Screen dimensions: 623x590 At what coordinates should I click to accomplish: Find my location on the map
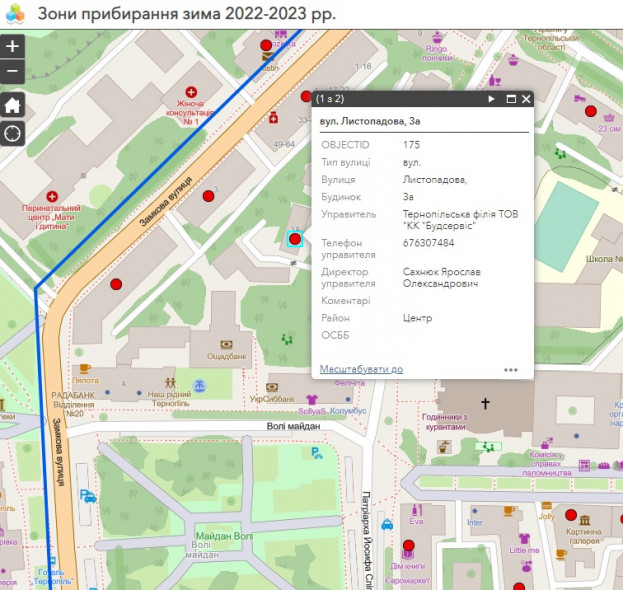click(12, 133)
